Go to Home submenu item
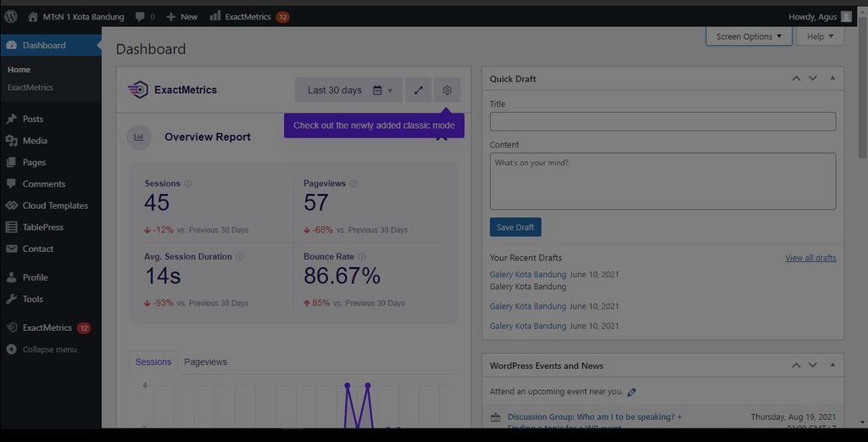The image size is (868, 442). 19,70
